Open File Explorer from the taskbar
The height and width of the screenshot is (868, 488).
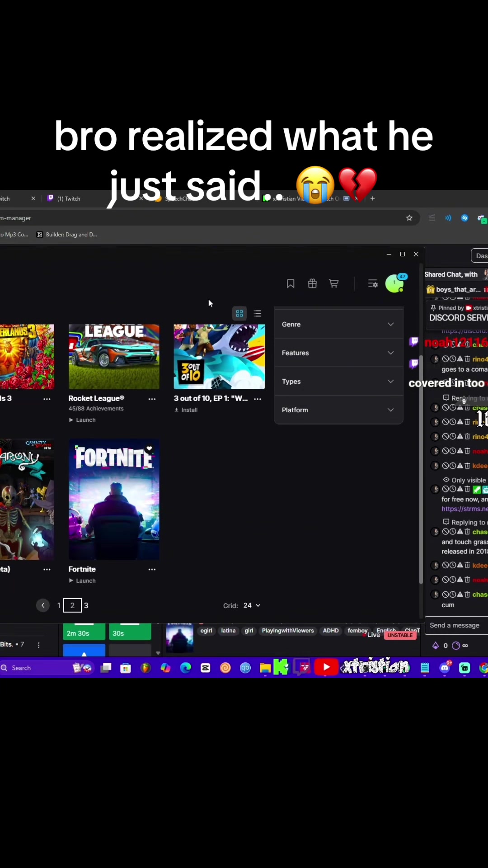[x=265, y=668]
